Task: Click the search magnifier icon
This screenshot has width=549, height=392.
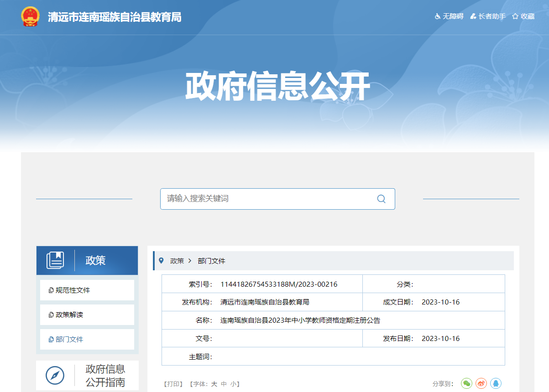Action: tap(381, 199)
